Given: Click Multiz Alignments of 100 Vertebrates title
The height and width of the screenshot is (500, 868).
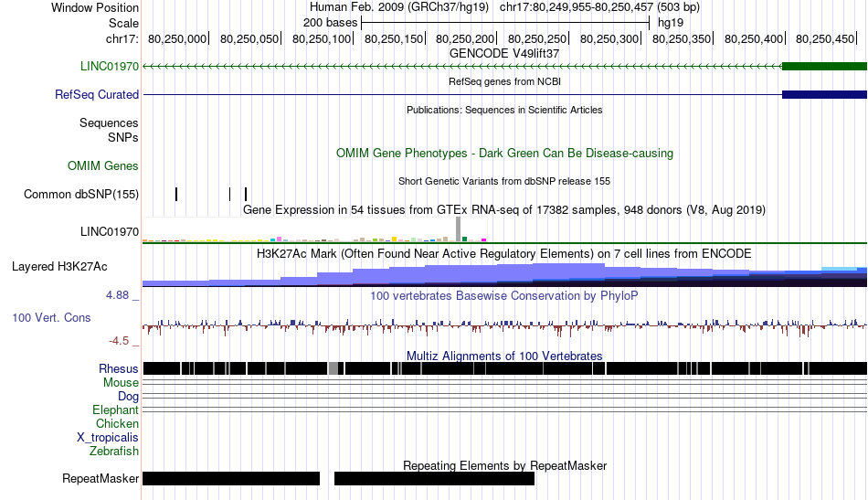Looking at the screenshot, I should 504,356.
